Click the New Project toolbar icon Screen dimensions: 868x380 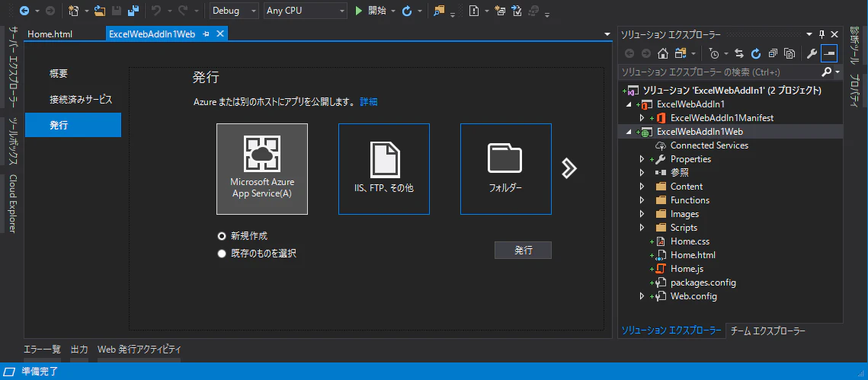(x=74, y=11)
